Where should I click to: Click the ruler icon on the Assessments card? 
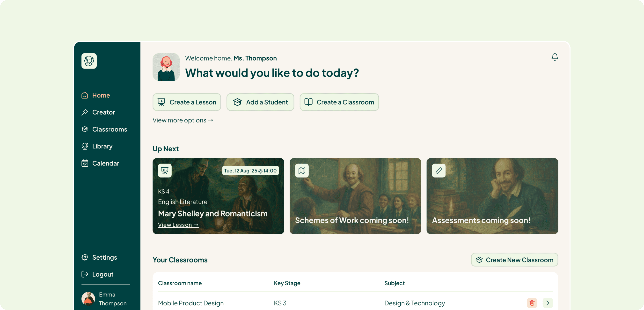(x=439, y=170)
